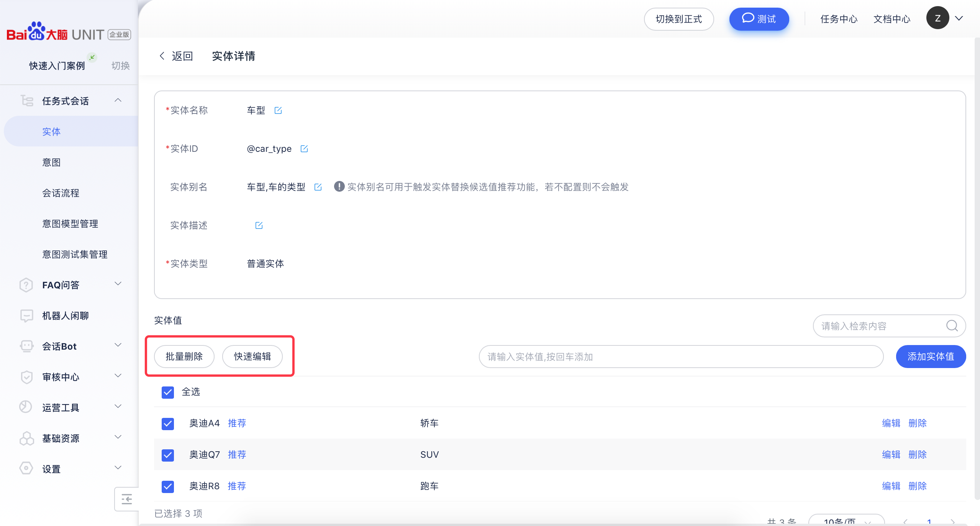Click edit icon beside @car_type entity ID

click(304, 149)
